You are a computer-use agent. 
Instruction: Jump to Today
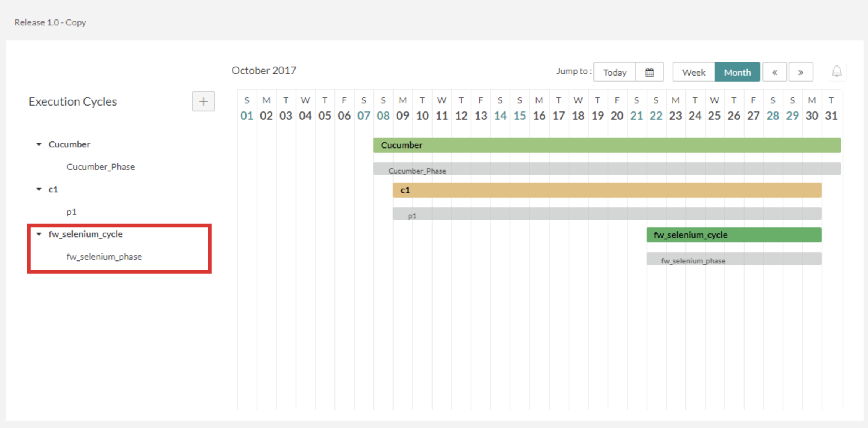pyautogui.click(x=614, y=72)
